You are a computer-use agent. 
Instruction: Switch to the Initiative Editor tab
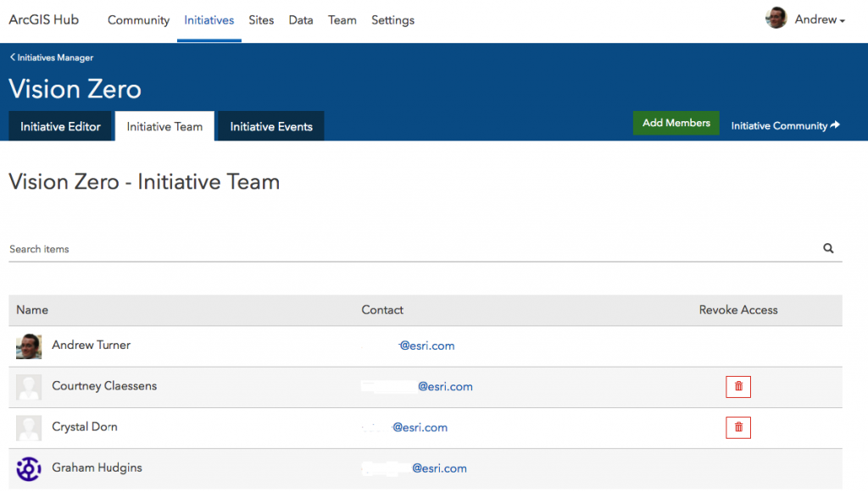pos(59,126)
